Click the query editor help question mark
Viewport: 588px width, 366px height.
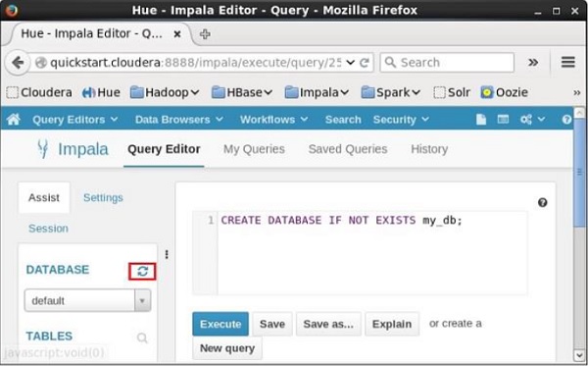pos(542,203)
